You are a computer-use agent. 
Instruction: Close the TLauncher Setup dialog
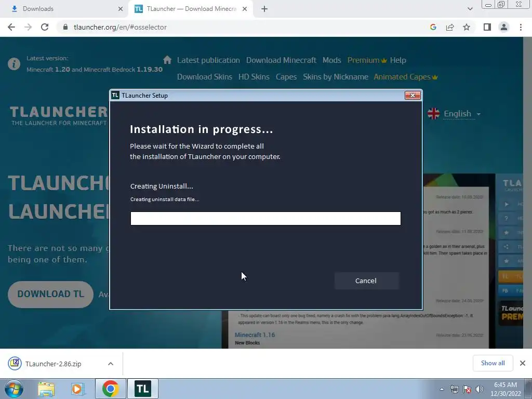pyautogui.click(x=413, y=96)
